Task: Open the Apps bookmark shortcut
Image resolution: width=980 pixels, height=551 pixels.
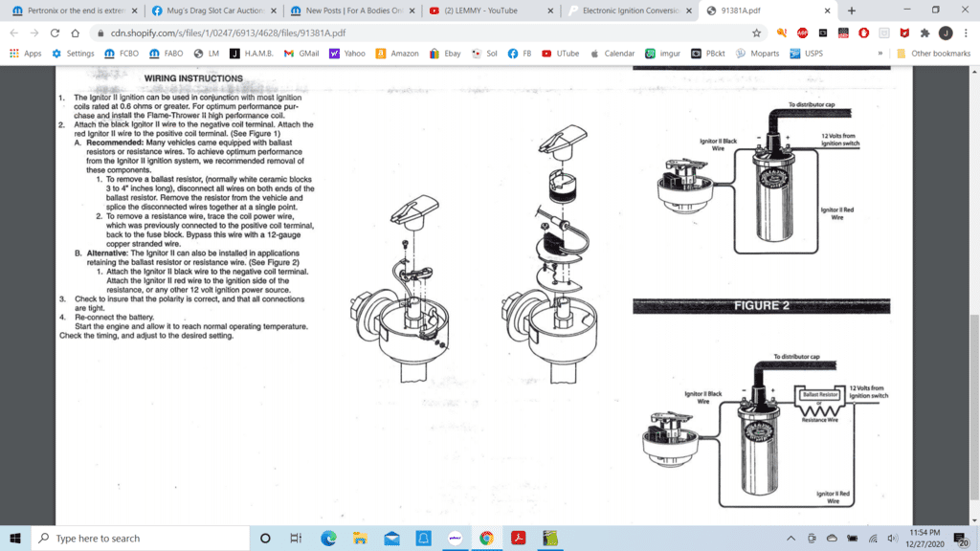Action: [x=26, y=54]
